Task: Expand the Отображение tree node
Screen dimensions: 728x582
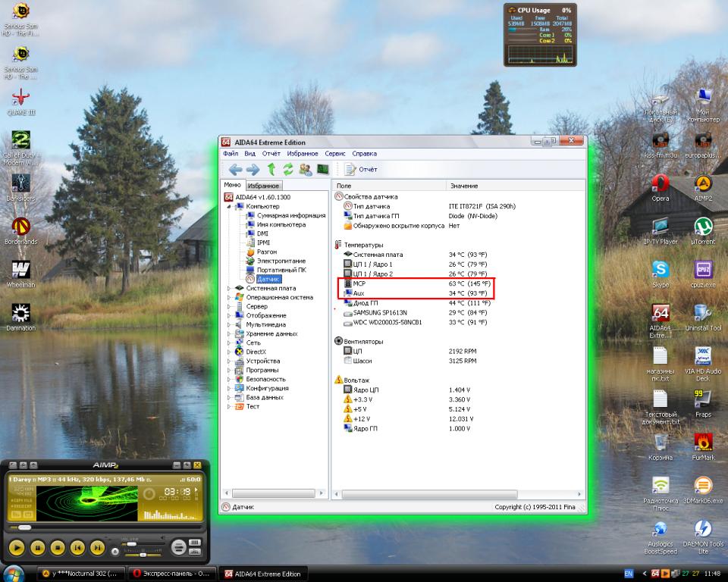Action: click(229, 315)
